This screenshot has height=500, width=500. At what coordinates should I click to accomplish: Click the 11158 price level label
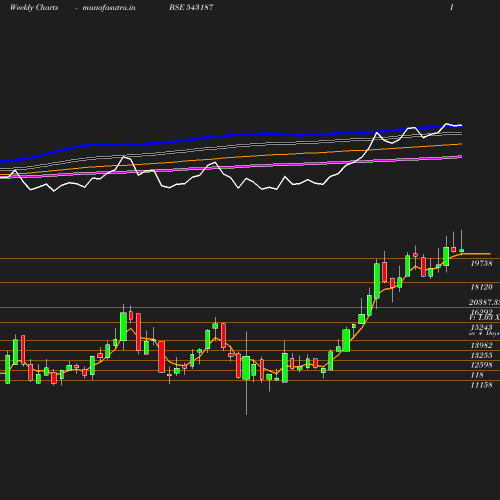pos(481,385)
